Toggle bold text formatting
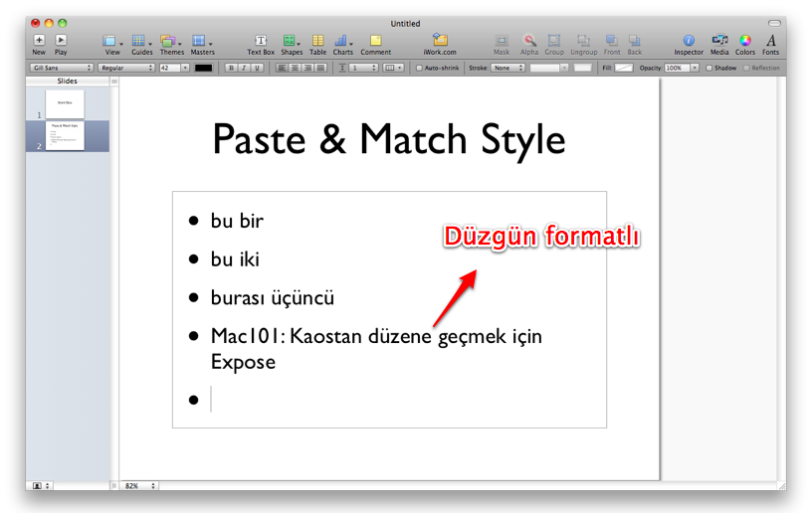This screenshot has height=513, width=812. (231, 68)
